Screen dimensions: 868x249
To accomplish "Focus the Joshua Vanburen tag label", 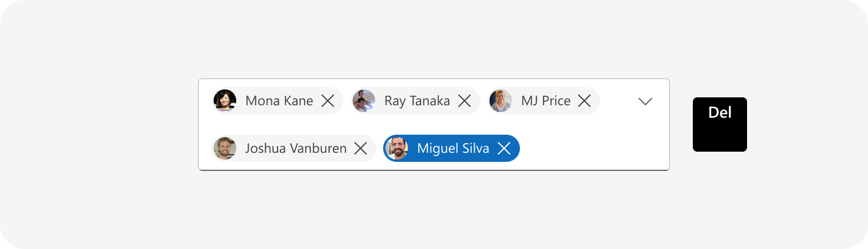I will click(296, 148).
